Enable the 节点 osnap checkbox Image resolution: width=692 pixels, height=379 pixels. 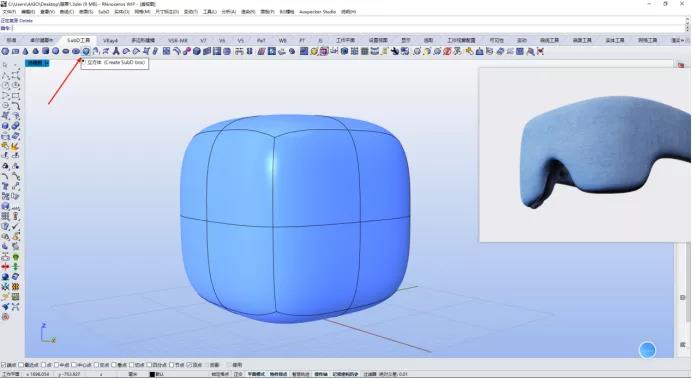(x=171, y=365)
